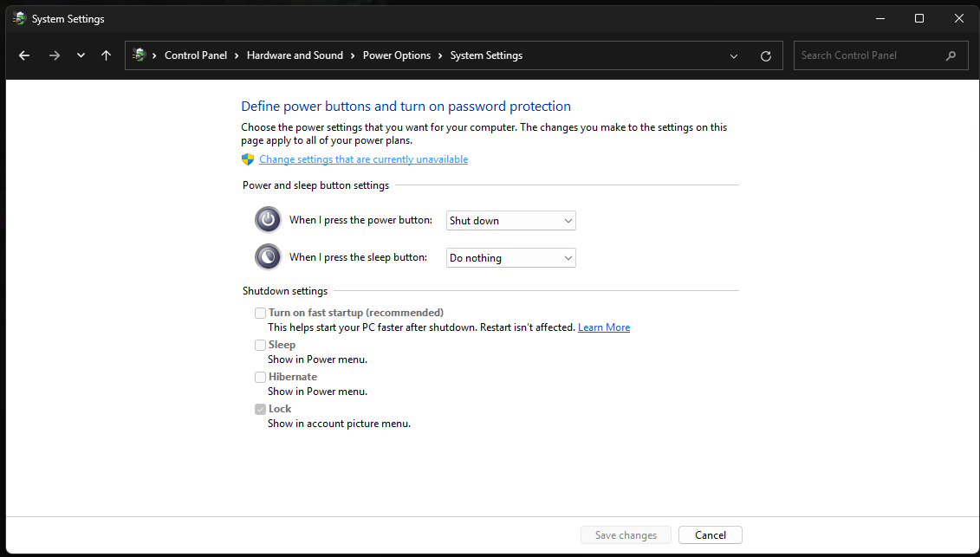This screenshot has width=980, height=557.
Task: Click 'Show in account picture menu.' text
Action: click(340, 424)
